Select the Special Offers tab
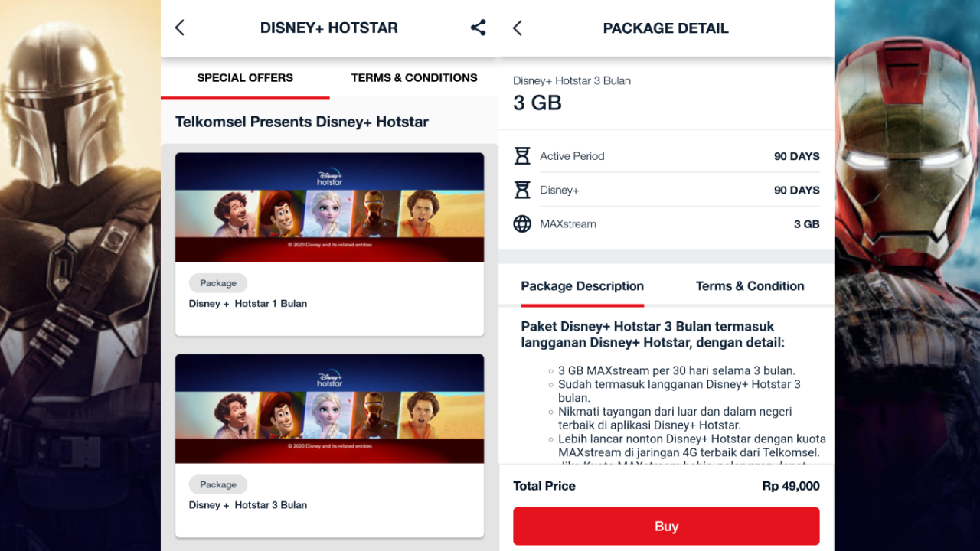Viewport: 980px width, 551px height. [245, 77]
